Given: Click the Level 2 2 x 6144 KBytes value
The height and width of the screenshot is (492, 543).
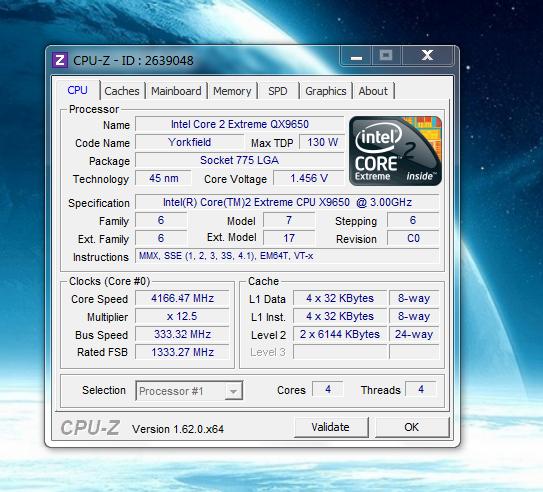Looking at the screenshot, I should click(x=340, y=334).
